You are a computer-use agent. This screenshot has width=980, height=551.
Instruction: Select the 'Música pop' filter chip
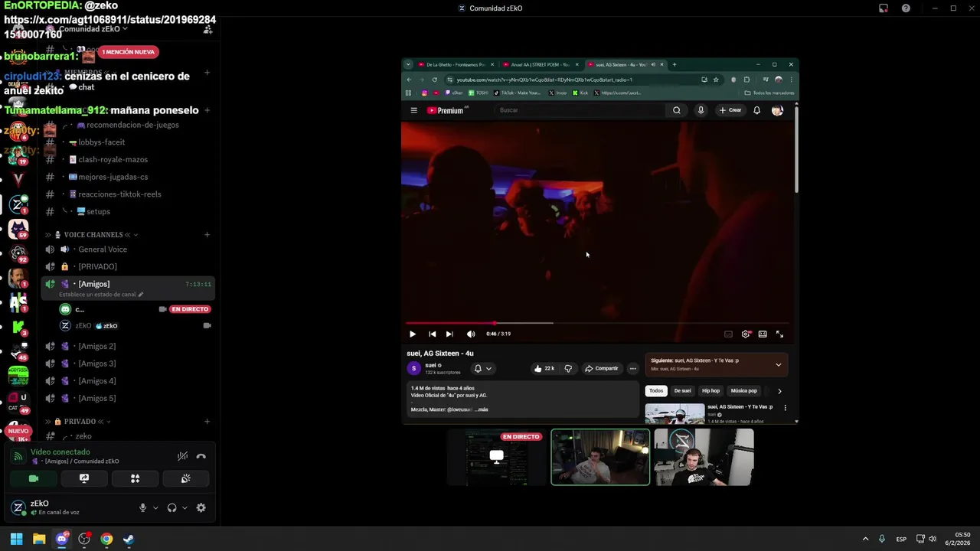point(743,390)
